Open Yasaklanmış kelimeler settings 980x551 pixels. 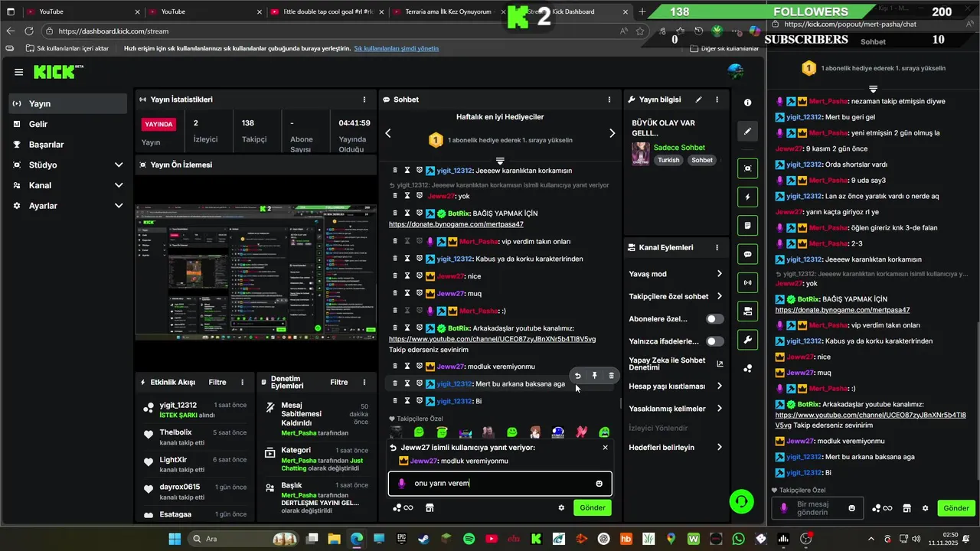pos(675,409)
